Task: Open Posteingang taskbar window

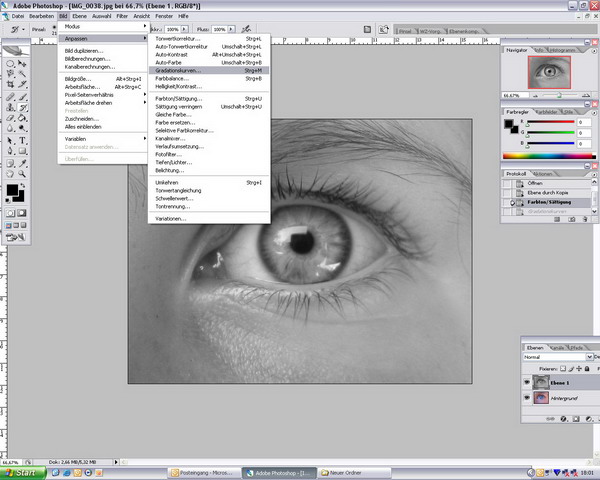Action: pos(203,473)
